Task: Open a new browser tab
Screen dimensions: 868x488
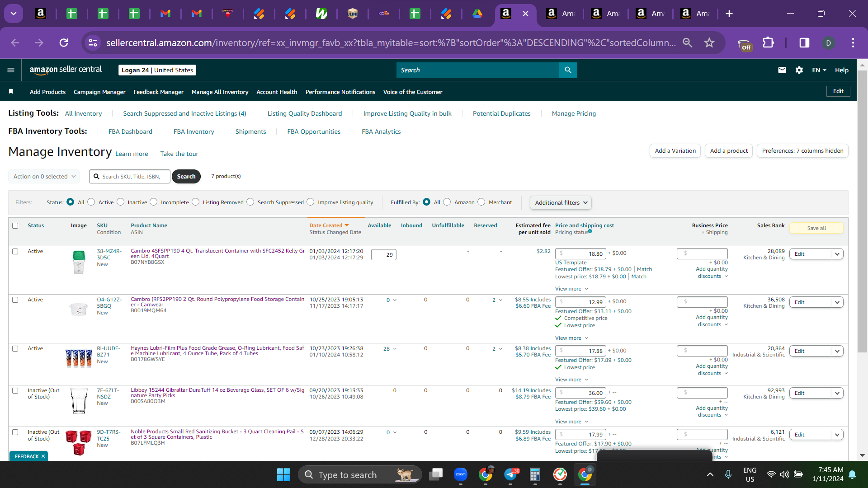Action: [729, 14]
